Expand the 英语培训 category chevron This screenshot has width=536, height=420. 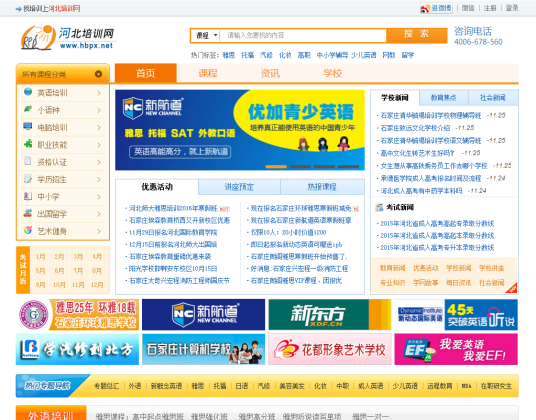[99, 93]
